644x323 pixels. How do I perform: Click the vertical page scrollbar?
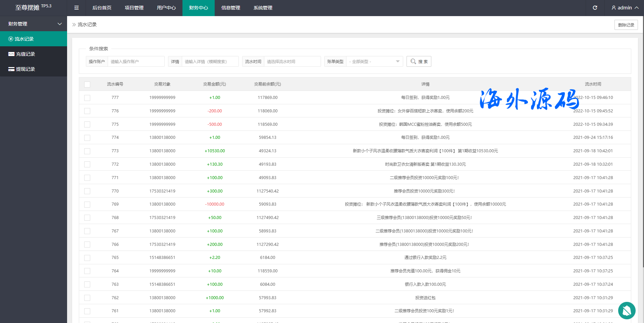(642, 151)
